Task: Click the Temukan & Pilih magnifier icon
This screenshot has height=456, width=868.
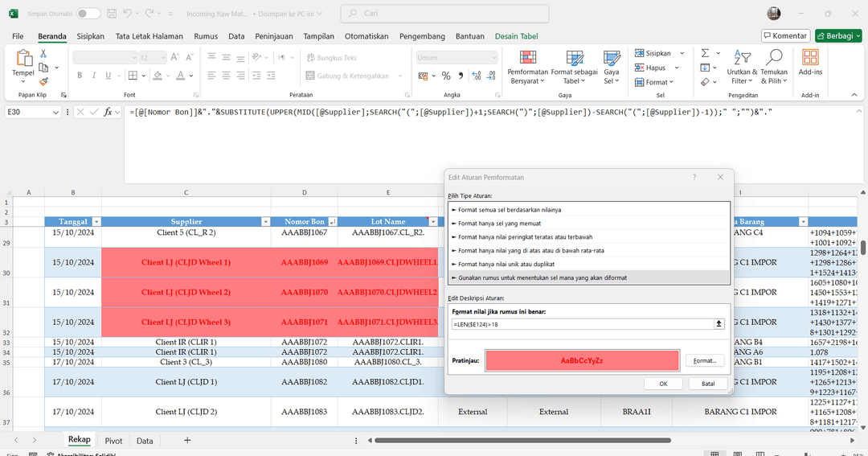Action: pos(773,56)
